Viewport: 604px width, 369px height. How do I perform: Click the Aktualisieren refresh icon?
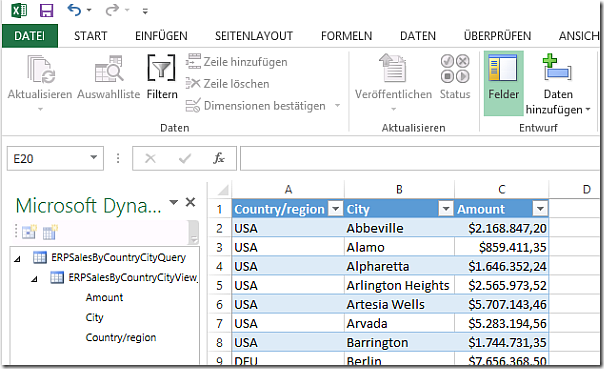(40, 69)
